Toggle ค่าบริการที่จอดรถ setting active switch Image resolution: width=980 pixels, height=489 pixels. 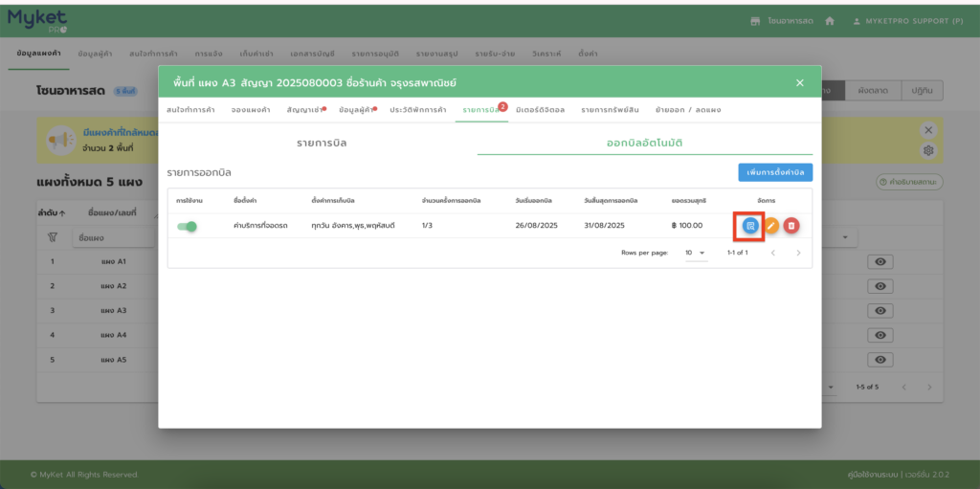click(187, 226)
